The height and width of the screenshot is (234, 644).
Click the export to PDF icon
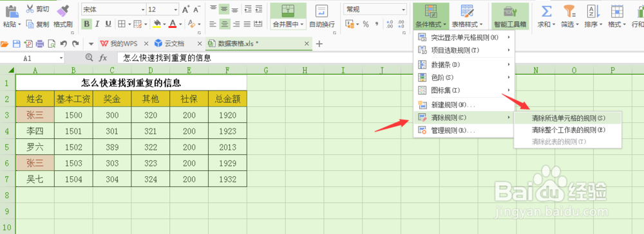(28, 44)
